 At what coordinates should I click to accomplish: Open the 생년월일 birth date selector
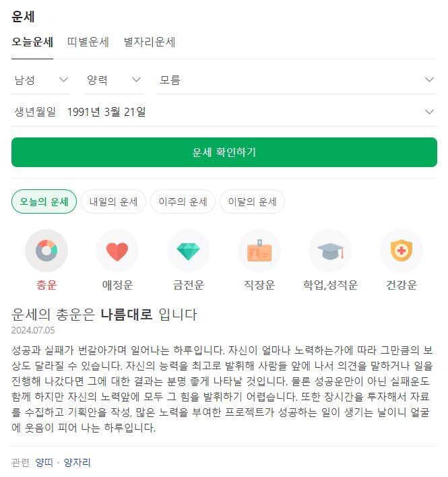pyautogui.click(x=224, y=112)
